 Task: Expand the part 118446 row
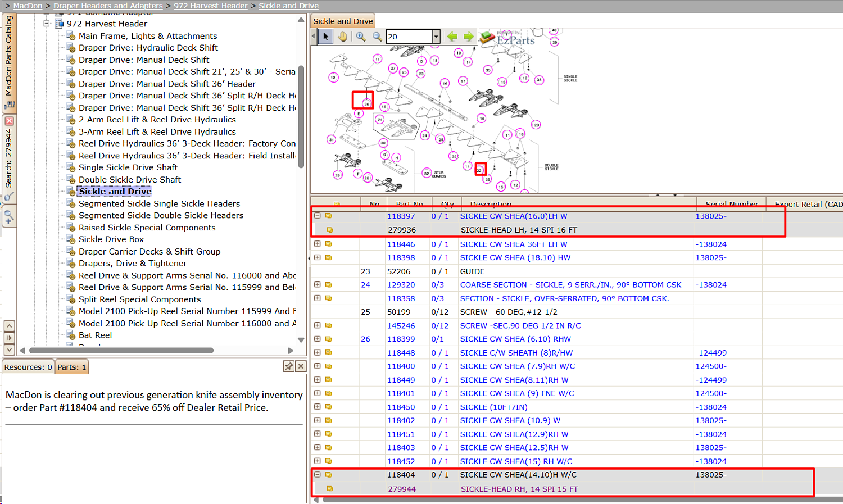(318, 244)
